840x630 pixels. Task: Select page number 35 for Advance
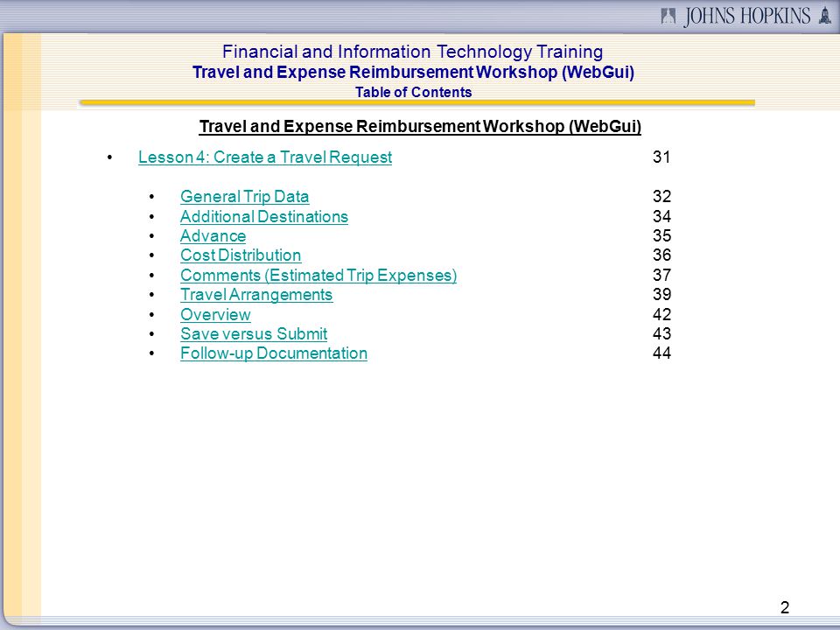tap(661, 235)
